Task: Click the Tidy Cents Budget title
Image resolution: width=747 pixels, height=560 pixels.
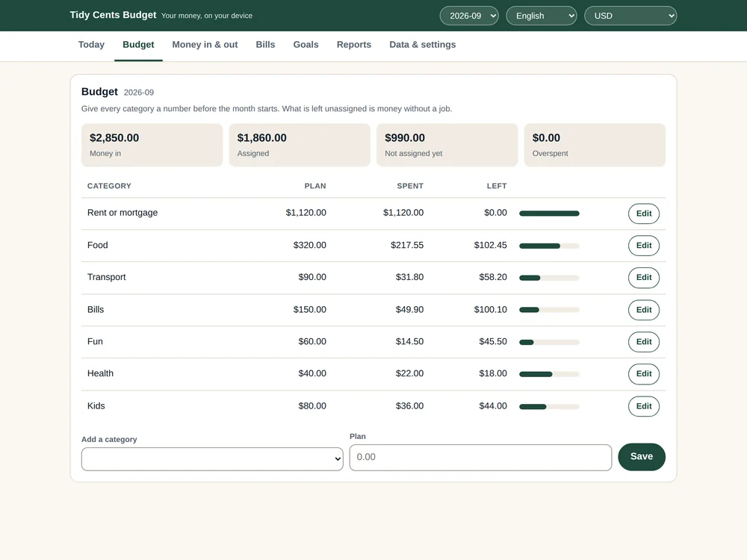Action: (x=113, y=15)
